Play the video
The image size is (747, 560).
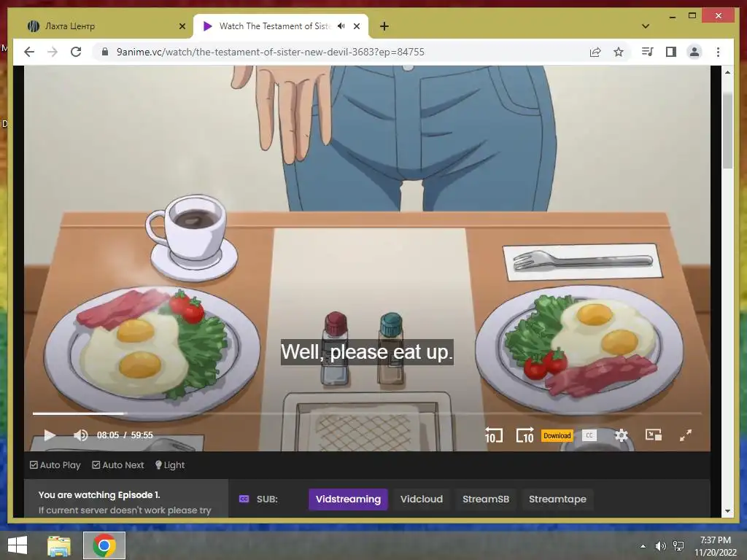50,435
